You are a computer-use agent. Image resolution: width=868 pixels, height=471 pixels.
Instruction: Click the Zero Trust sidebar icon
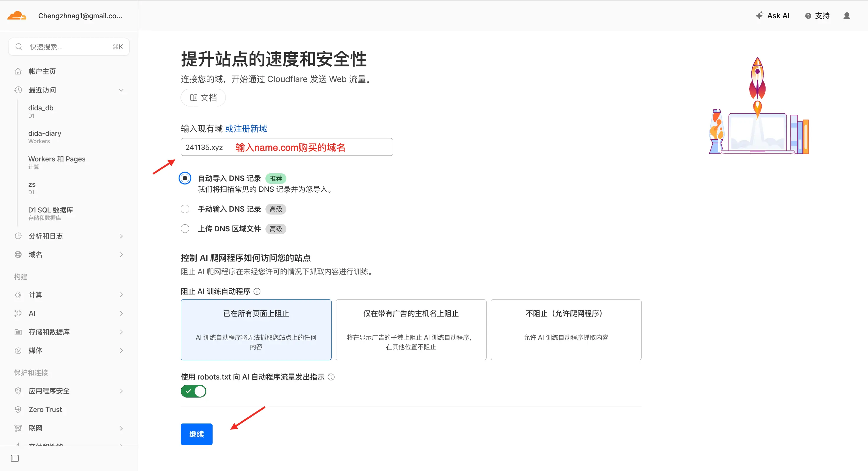pos(18,409)
